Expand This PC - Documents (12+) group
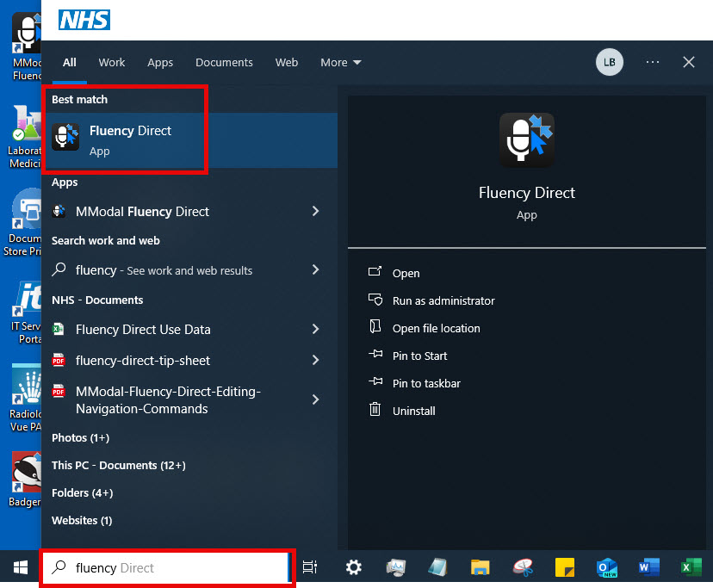Screen dimensions: 713x588 (x=119, y=465)
